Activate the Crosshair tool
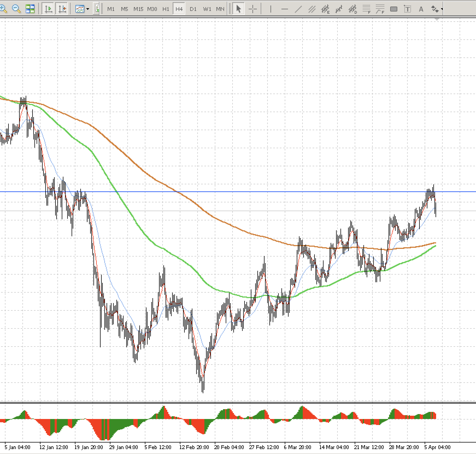This screenshot has height=454, width=476. pyautogui.click(x=253, y=9)
